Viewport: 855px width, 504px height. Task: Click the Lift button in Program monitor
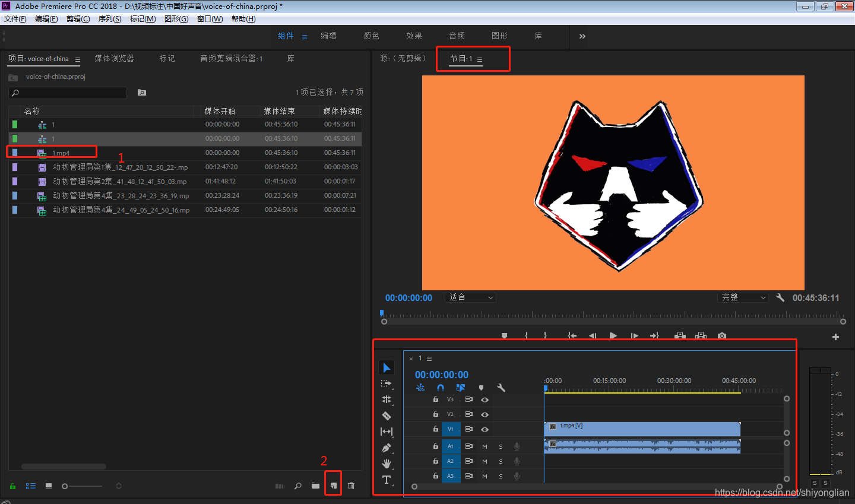[680, 335]
